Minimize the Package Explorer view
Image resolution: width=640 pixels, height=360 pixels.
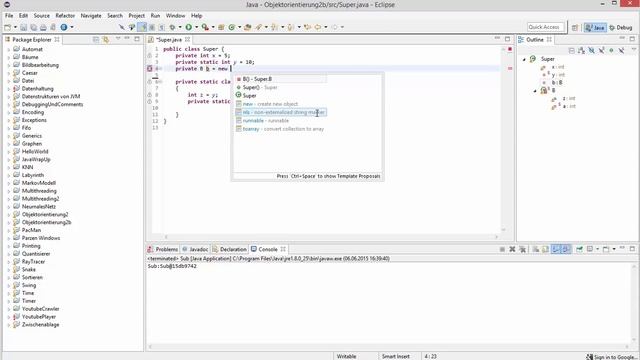coord(127,39)
